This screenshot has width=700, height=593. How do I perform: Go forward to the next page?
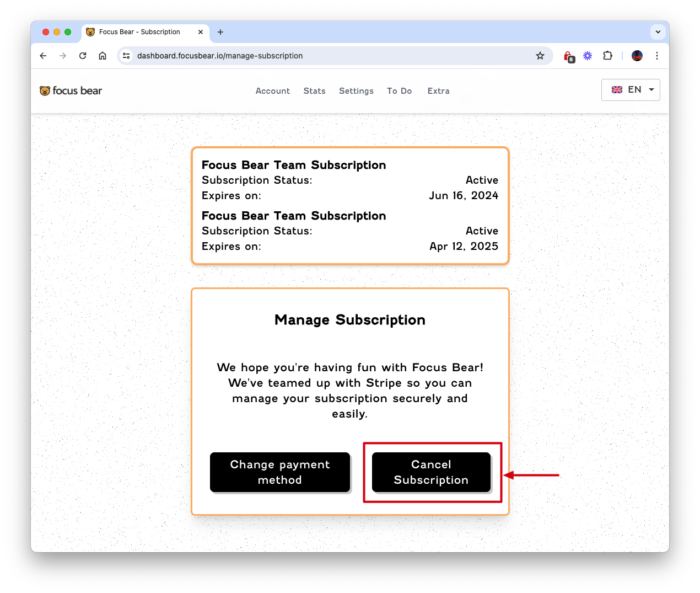pyautogui.click(x=63, y=56)
